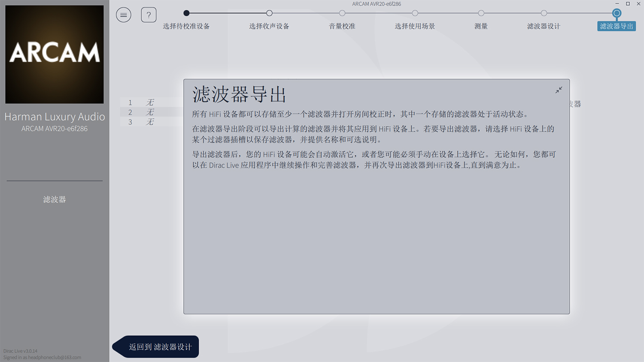Click Dirac Live v3.0.14 version text
This screenshot has width=644, height=362.
tap(20, 351)
